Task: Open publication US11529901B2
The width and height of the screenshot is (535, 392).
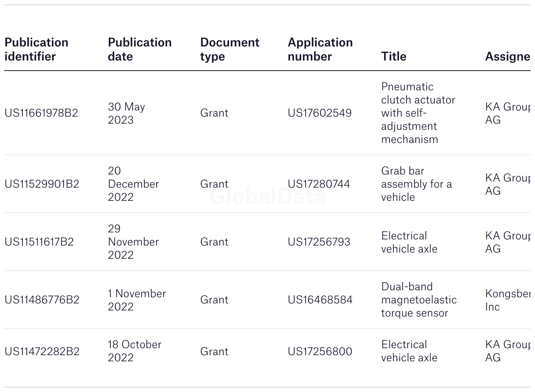Action: pyautogui.click(x=42, y=184)
